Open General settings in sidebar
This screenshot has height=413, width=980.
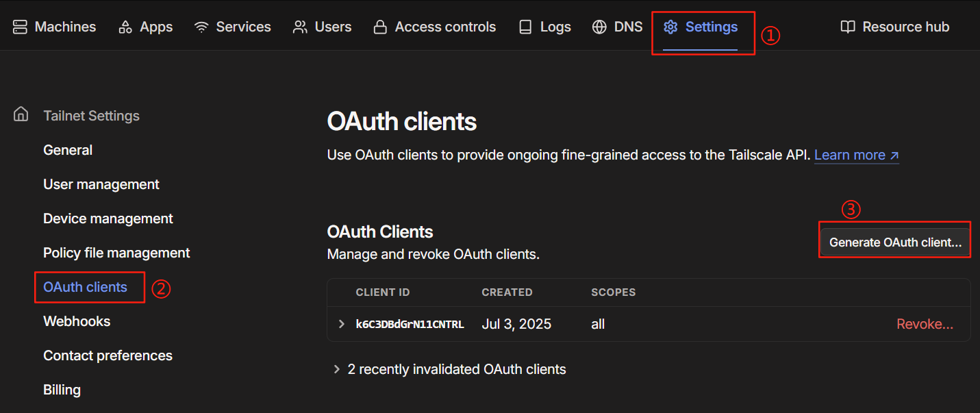tap(68, 150)
